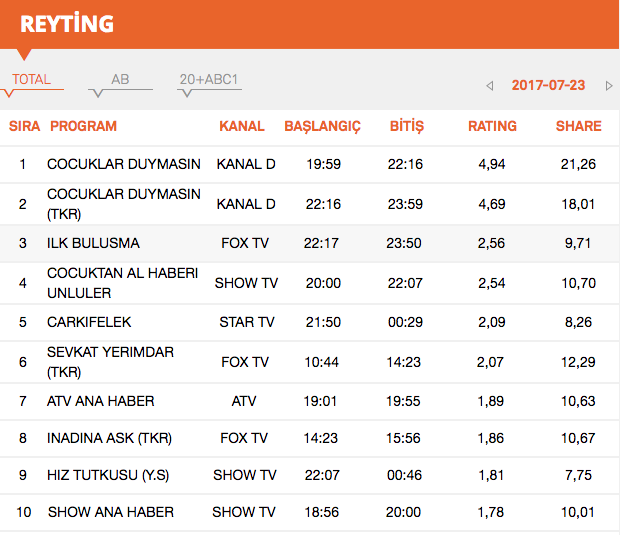This screenshot has width=620, height=535.
Task: Go to next date using right arrow
Action: coord(609,86)
